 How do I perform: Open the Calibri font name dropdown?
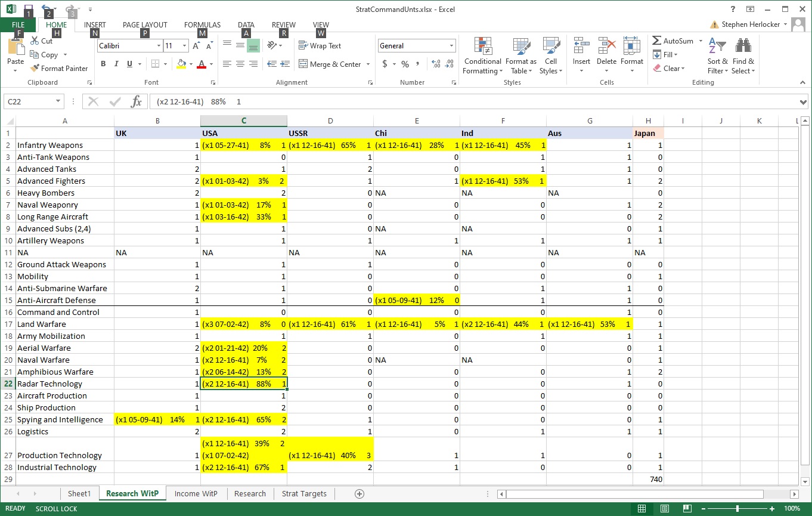[x=159, y=45]
